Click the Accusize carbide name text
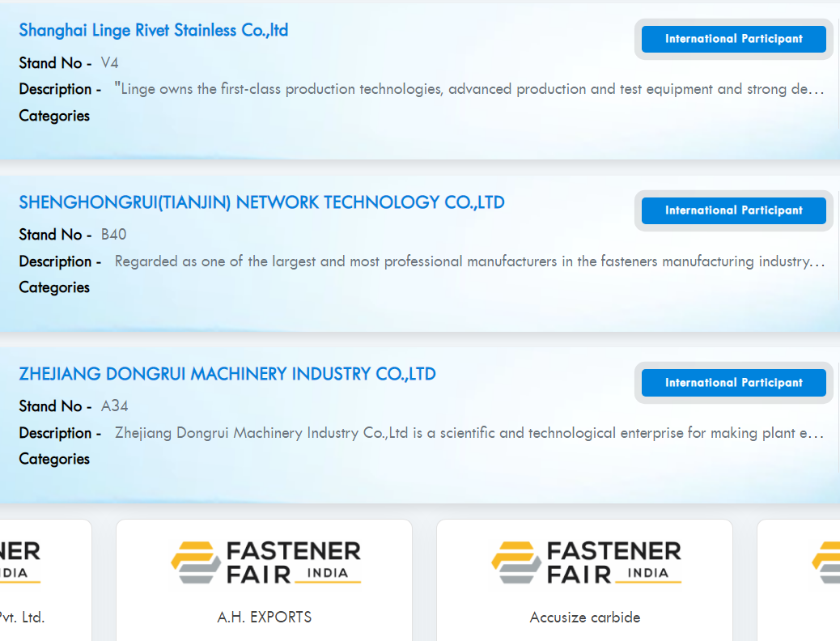Image resolution: width=840 pixels, height=641 pixels. coord(585,618)
